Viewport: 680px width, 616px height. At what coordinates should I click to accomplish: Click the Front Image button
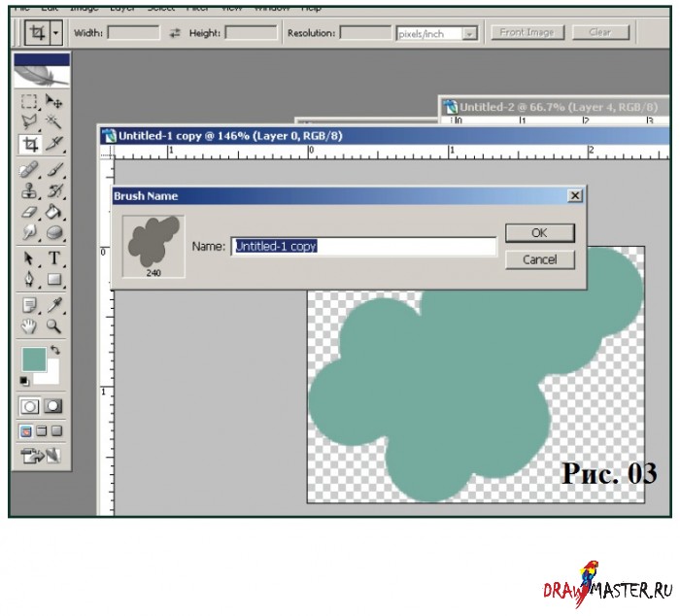point(527,32)
